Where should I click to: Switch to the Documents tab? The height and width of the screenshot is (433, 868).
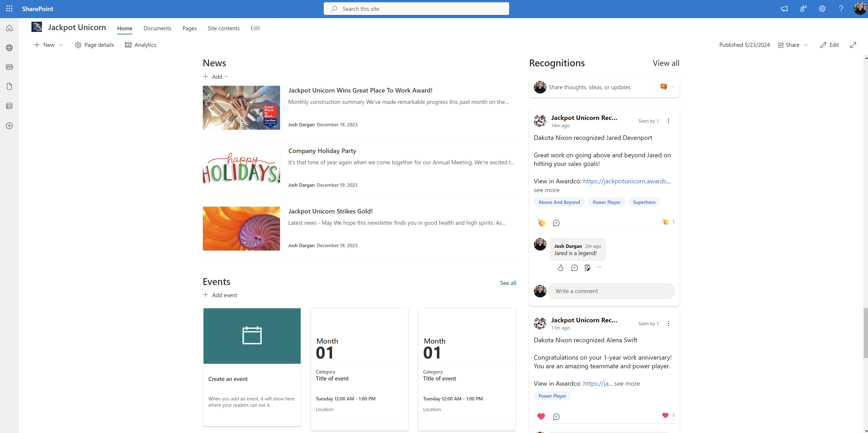point(157,28)
